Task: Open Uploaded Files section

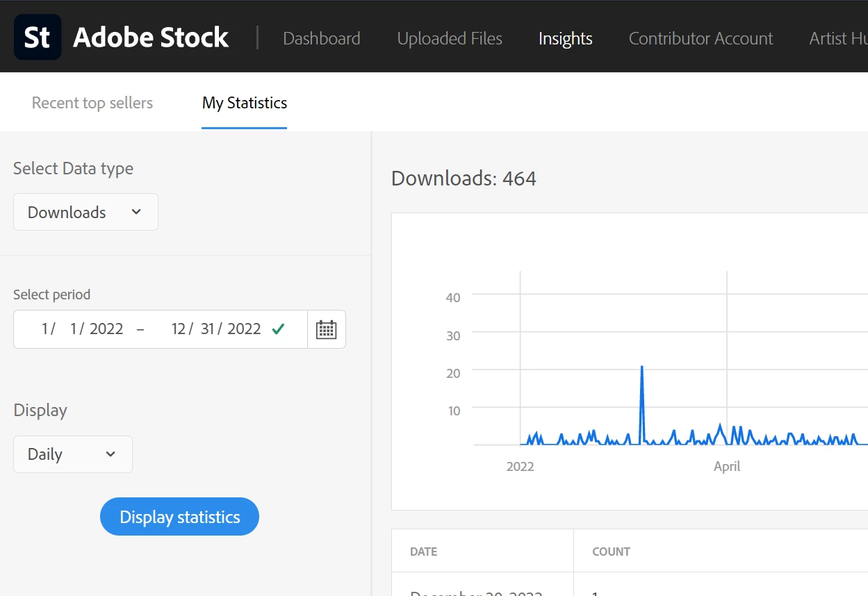Action: 450,38
